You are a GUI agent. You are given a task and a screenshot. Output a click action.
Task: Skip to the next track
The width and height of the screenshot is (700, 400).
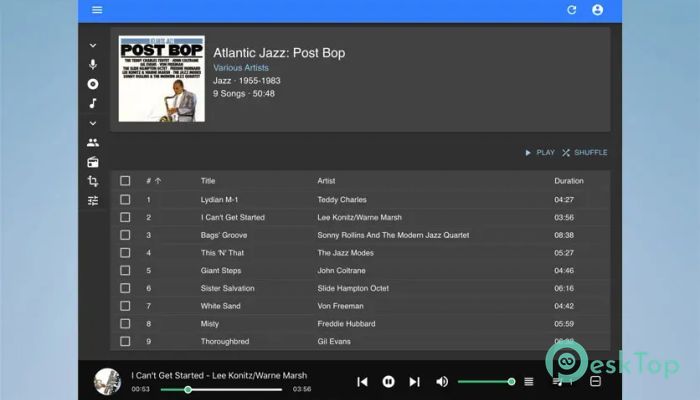414,382
